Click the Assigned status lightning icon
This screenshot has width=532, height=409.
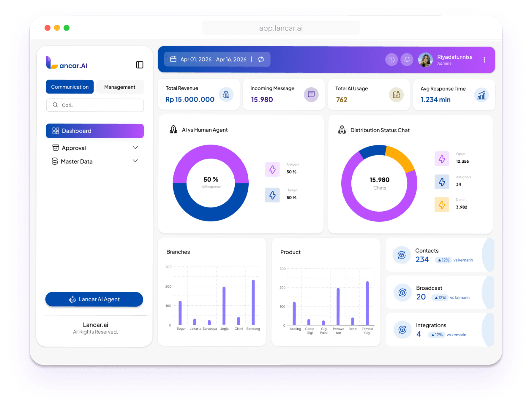point(442,182)
